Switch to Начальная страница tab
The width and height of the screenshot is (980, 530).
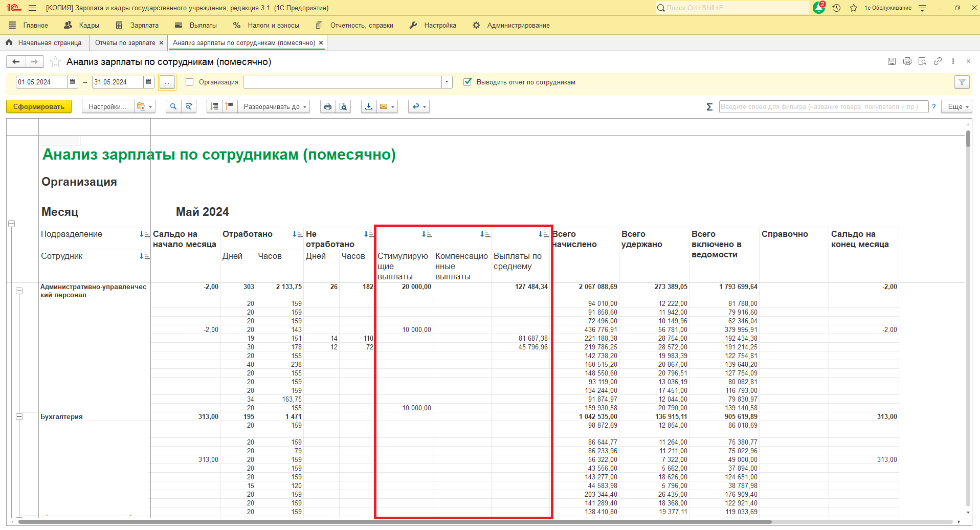pos(44,42)
